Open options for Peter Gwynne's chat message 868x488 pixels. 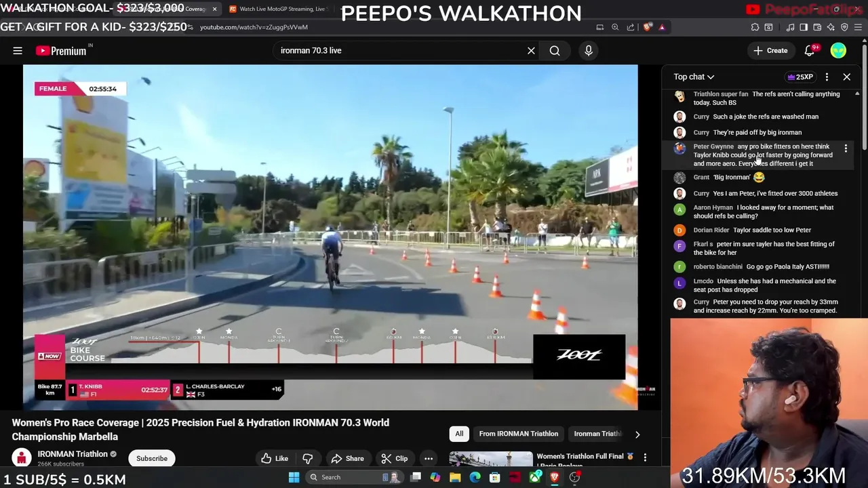(x=846, y=148)
